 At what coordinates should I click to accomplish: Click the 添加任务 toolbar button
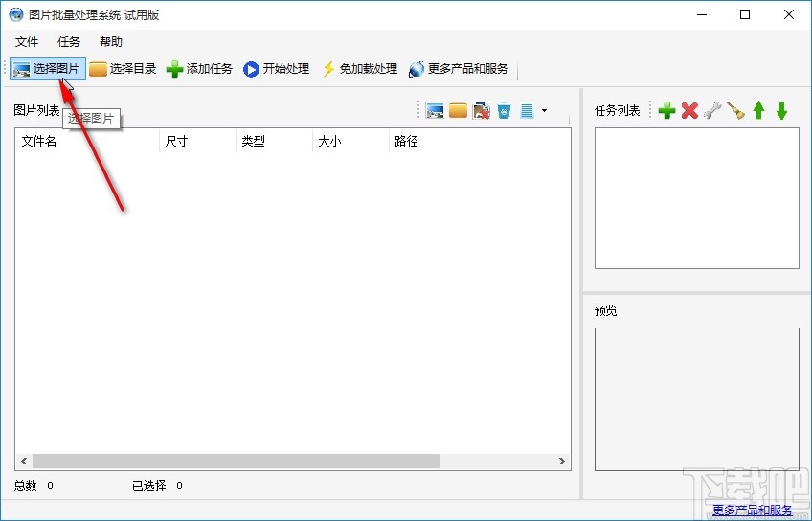point(199,69)
